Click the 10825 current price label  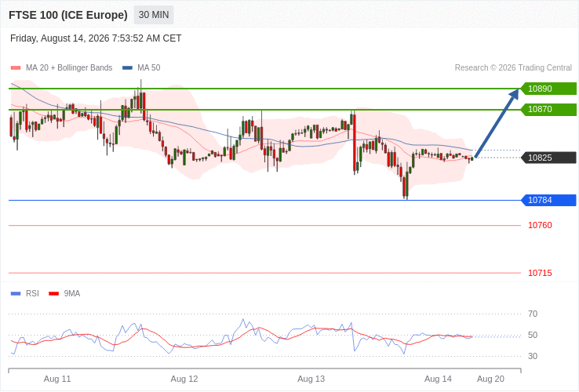pos(548,158)
